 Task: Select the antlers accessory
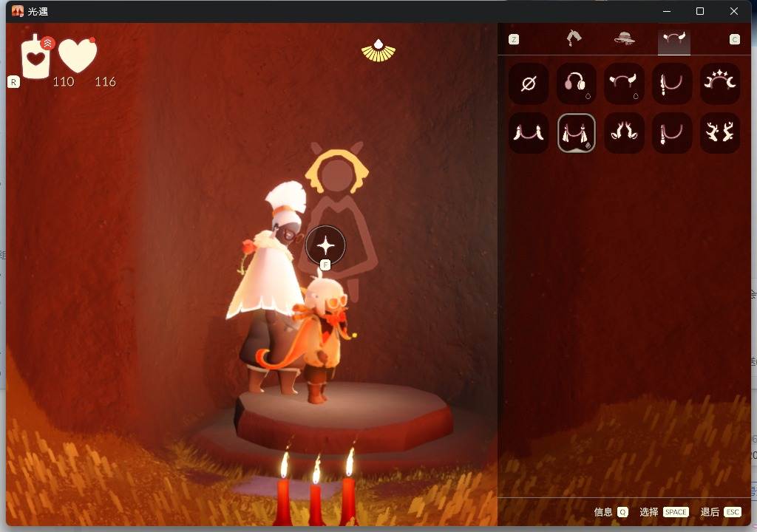(x=720, y=133)
